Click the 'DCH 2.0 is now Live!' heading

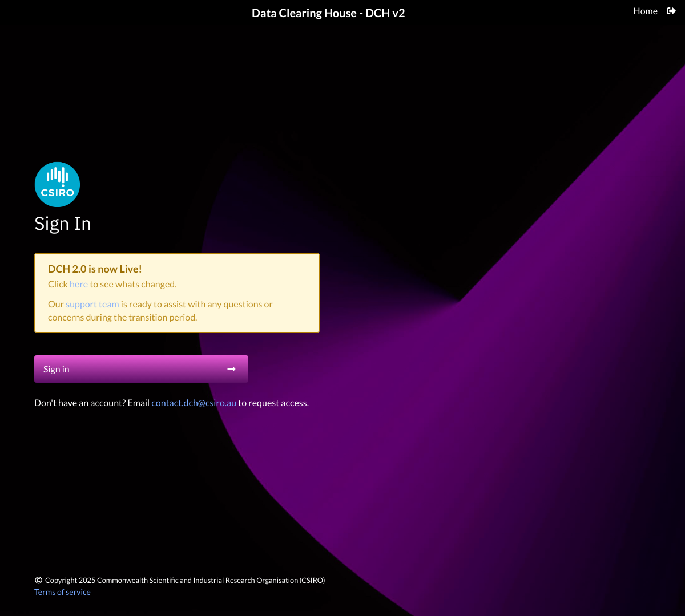coord(95,269)
